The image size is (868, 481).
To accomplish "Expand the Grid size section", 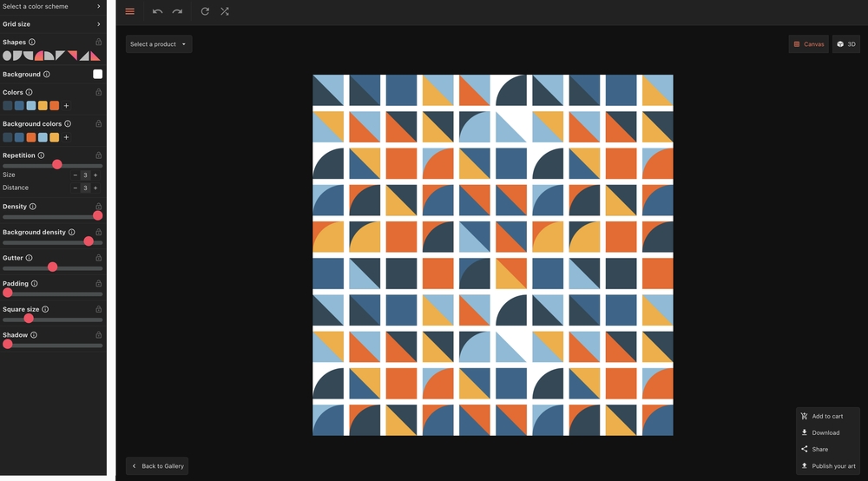I will tap(53, 24).
